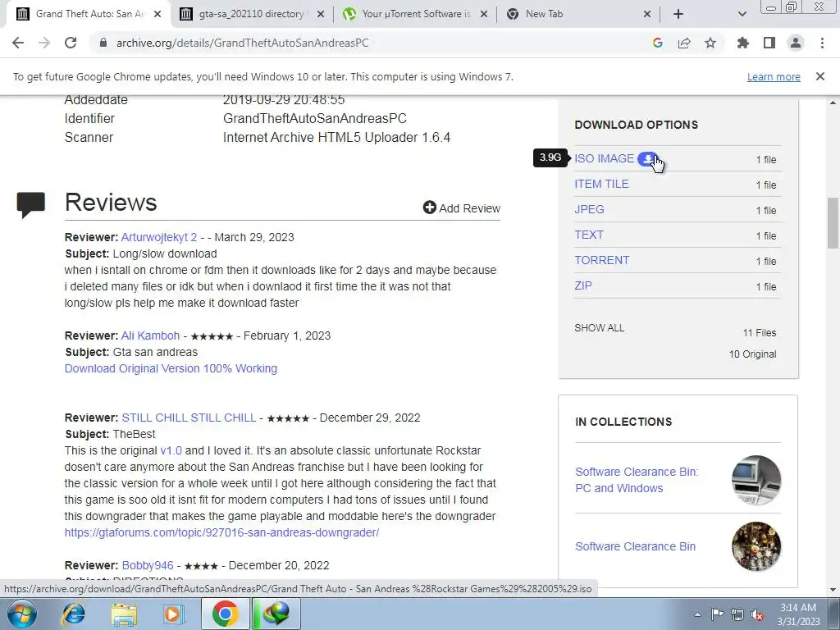Click the Google icon in address bar
The height and width of the screenshot is (630, 840).
[x=658, y=43]
